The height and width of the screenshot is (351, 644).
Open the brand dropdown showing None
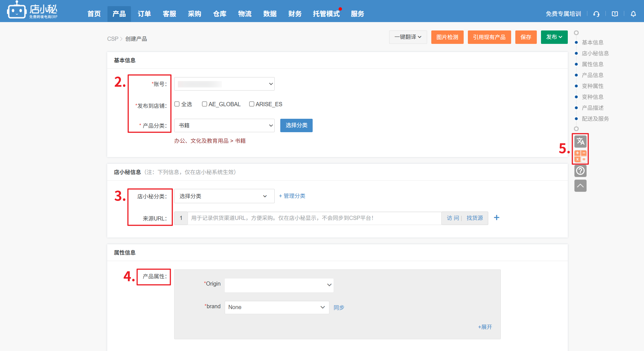click(x=277, y=307)
